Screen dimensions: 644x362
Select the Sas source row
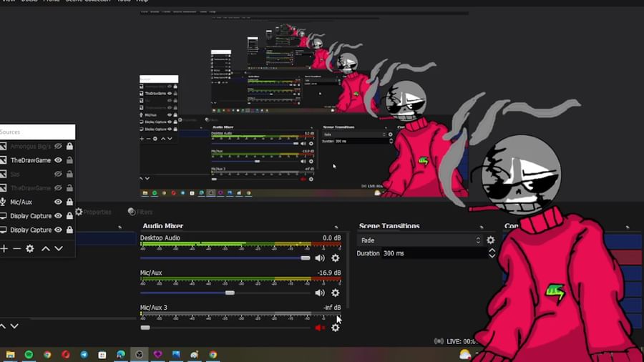pyautogui.click(x=37, y=174)
